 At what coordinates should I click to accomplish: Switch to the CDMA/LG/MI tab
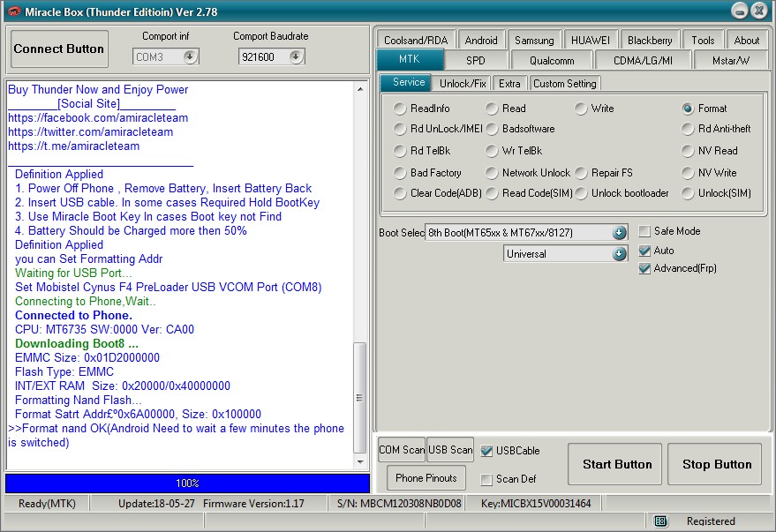[643, 61]
